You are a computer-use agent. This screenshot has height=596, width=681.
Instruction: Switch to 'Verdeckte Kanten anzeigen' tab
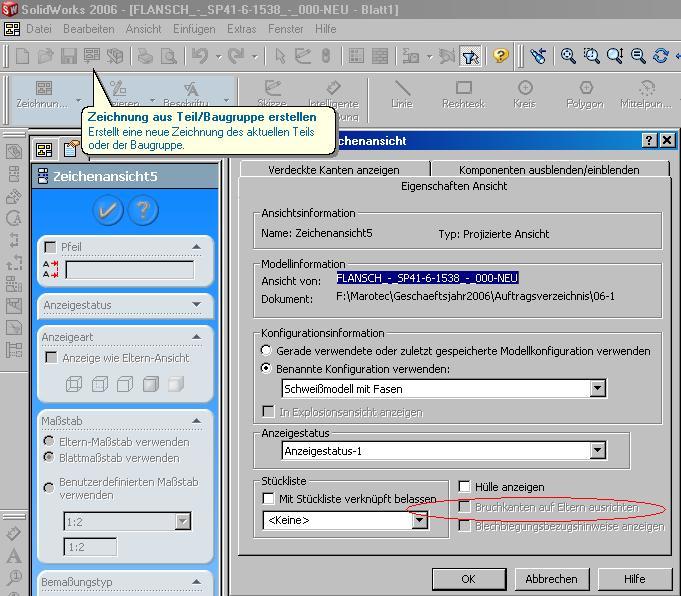click(x=334, y=170)
